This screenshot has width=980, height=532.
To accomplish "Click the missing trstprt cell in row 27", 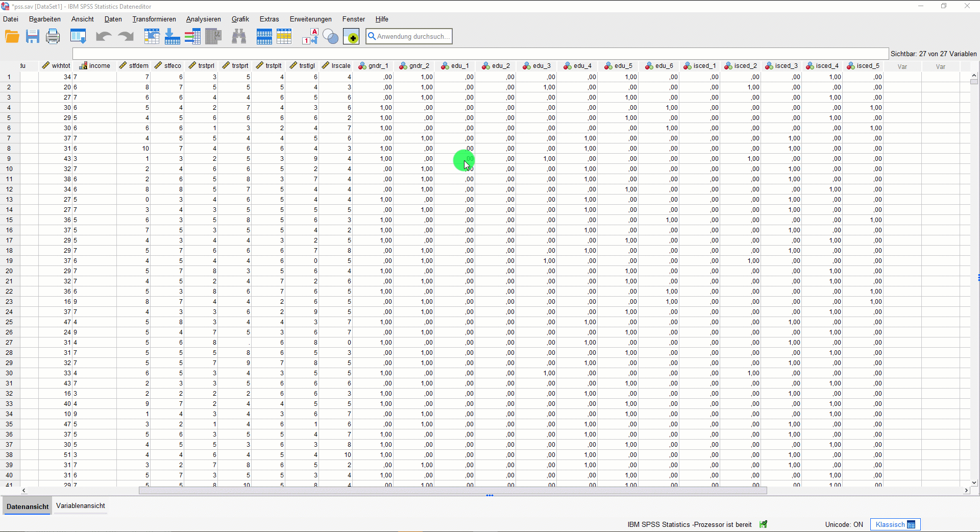I will pyautogui.click(x=235, y=343).
